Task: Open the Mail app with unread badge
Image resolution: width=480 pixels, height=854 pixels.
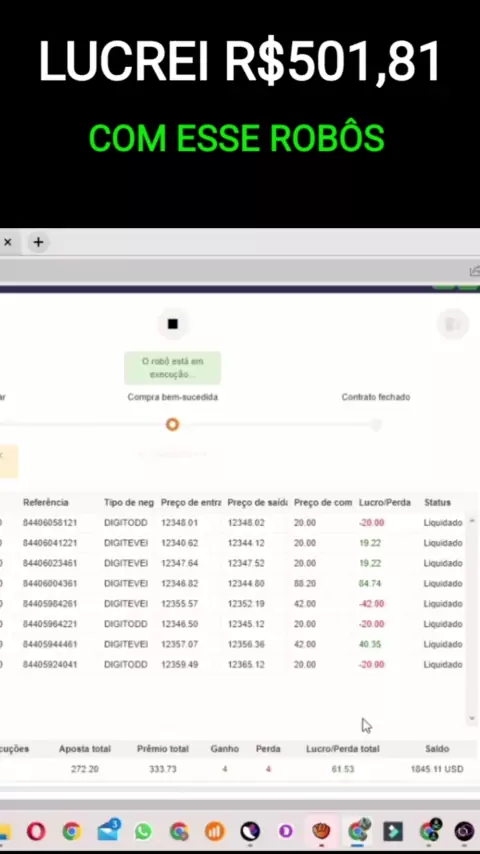Action: pos(108,831)
